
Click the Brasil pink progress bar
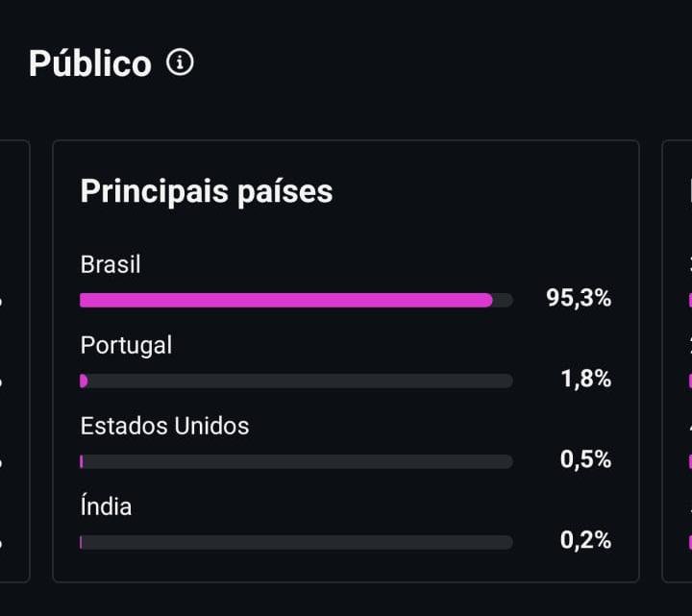pos(286,300)
